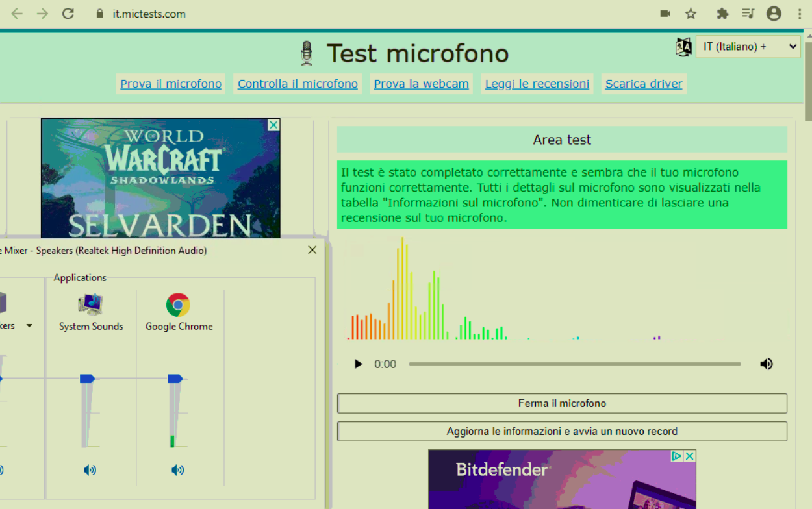The image size is (812, 509).
Task: Click the System Sounds icon in mixer
Action: click(x=90, y=304)
